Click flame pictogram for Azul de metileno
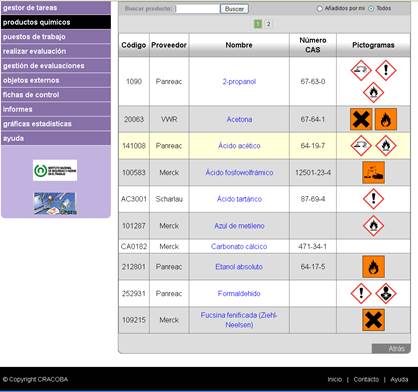 (373, 226)
